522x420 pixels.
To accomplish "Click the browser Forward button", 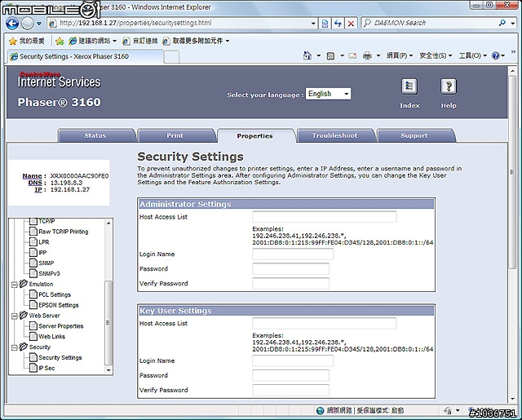I will pos(27,24).
